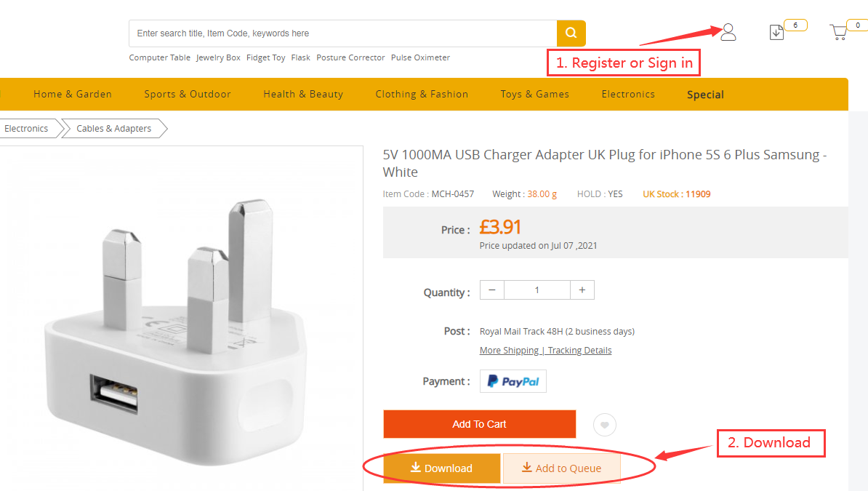Focus the search text field
This screenshot has width=868, height=491.
pos(342,33)
